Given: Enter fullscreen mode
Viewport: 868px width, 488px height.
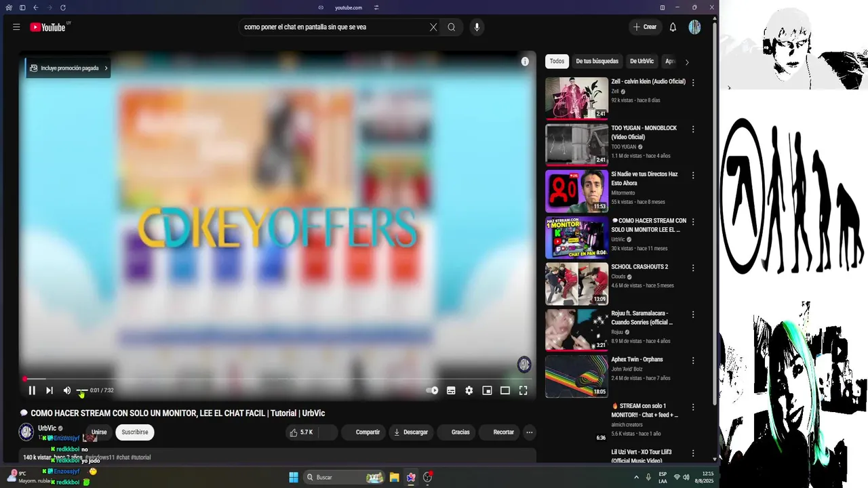Looking at the screenshot, I should (x=524, y=390).
